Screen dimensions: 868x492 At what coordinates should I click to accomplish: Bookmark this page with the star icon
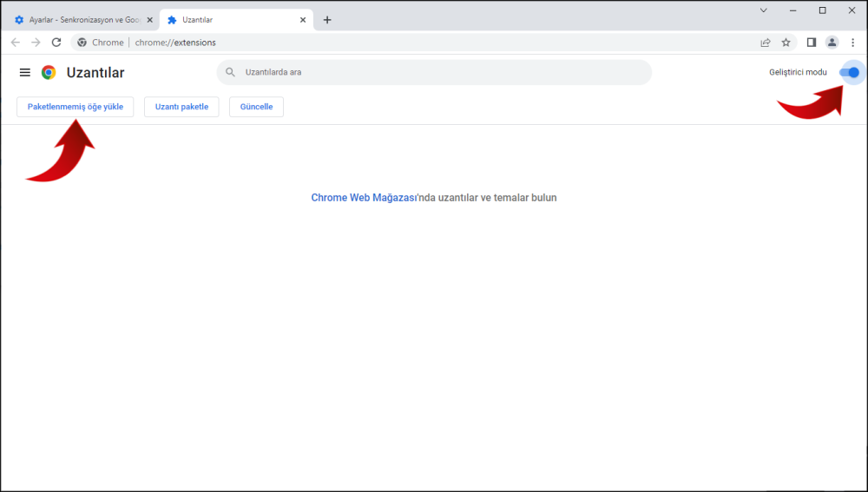pyautogui.click(x=786, y=43)
